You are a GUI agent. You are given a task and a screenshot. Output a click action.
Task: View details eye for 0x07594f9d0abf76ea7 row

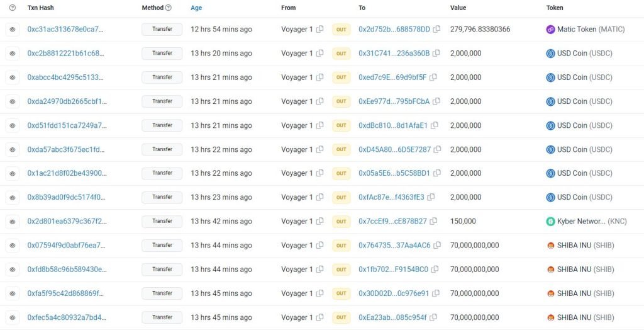coord(13,245)
